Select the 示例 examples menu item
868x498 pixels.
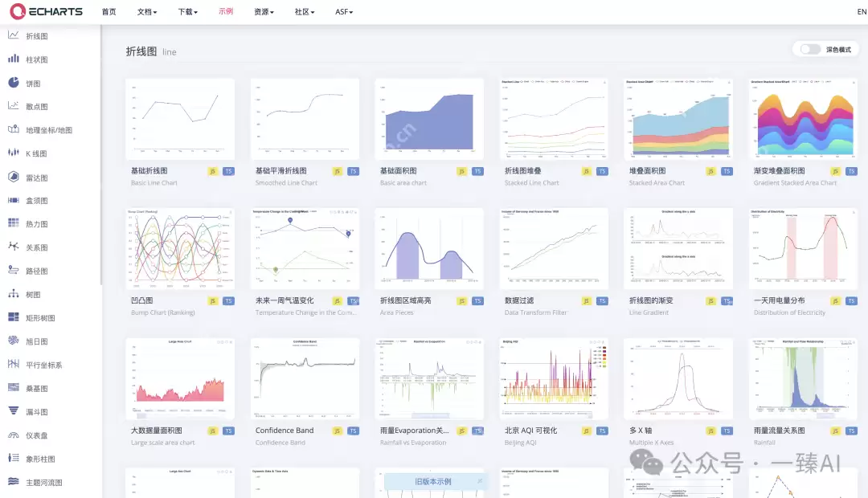pyautogui.click(x=226, y=12)
